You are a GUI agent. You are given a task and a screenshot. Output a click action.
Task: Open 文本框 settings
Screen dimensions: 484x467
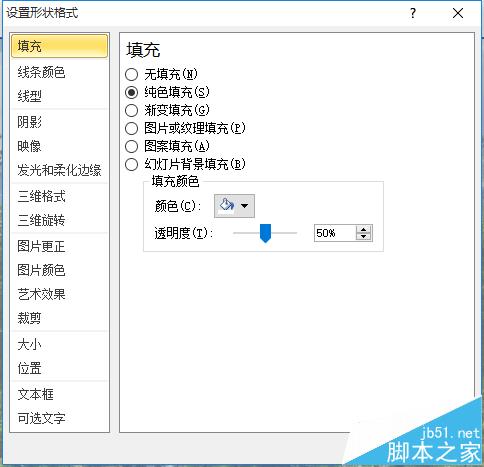click(x=60, y=394)
